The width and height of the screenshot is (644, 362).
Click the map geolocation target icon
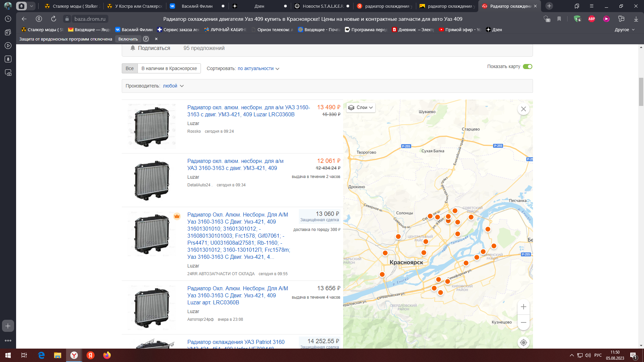click(x=523, y=343)
